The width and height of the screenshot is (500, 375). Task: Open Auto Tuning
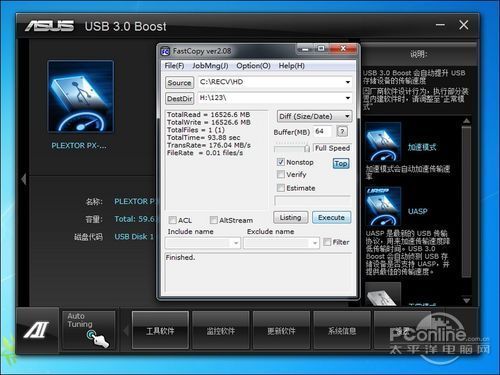click(x=88, y=330)
